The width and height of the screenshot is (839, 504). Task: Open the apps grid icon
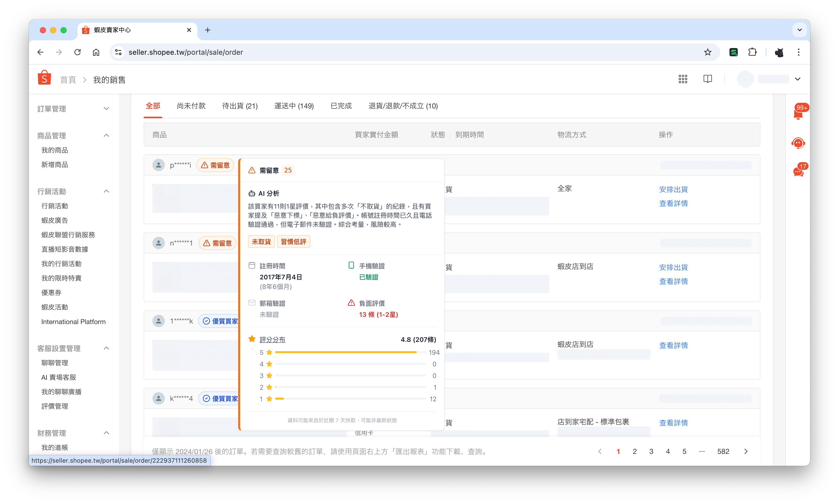tap(683, 79)
